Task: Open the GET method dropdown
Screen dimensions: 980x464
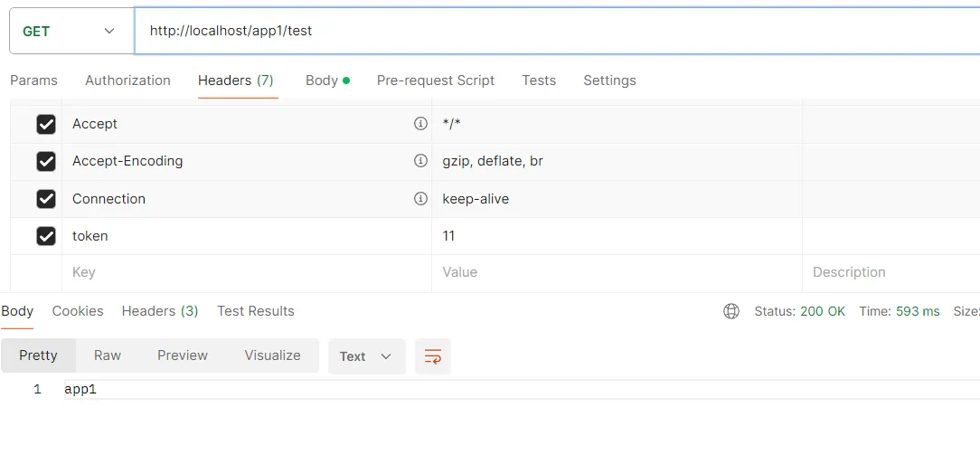Action: tap(70, 32)
